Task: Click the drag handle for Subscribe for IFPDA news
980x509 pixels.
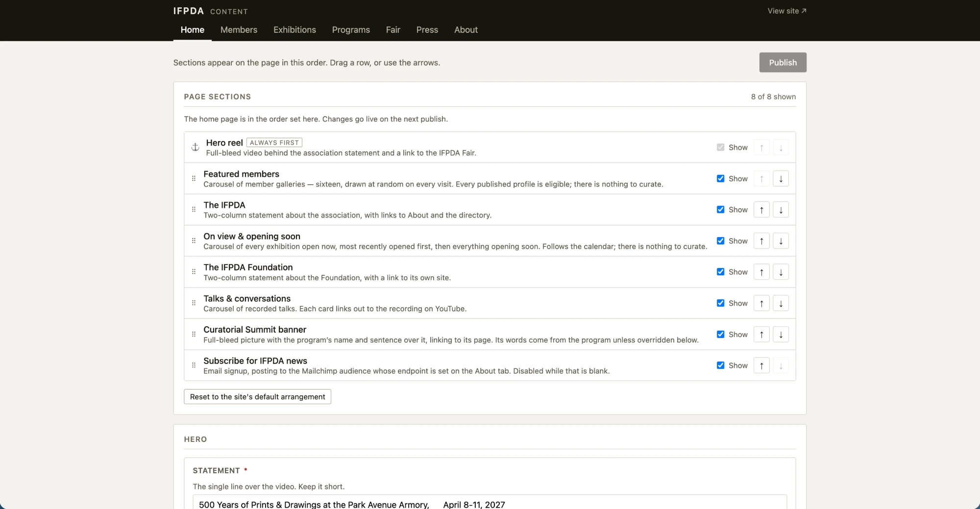Action: pyautogui.click(x=194, y=365)
